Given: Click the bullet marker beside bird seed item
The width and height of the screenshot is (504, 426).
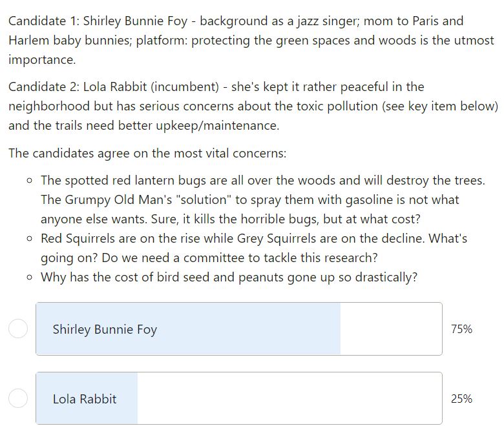Looking at the screenshot, I should [30, 278].
